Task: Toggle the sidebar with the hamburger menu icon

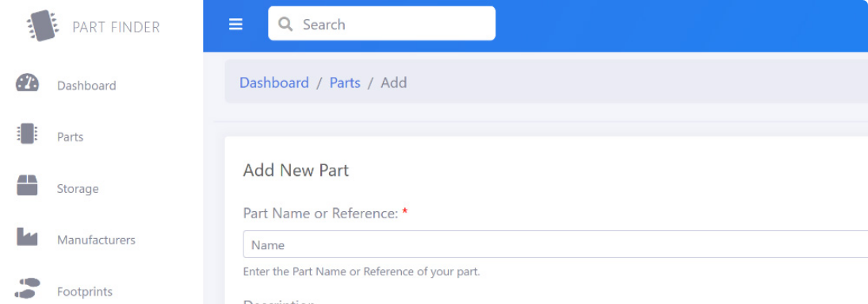Action: [x=235, y=25]
